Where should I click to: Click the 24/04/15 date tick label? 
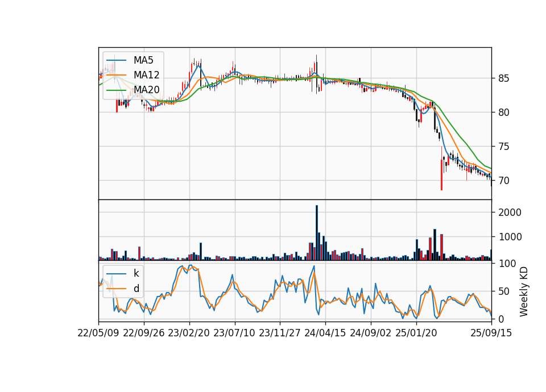pos(325,333)
